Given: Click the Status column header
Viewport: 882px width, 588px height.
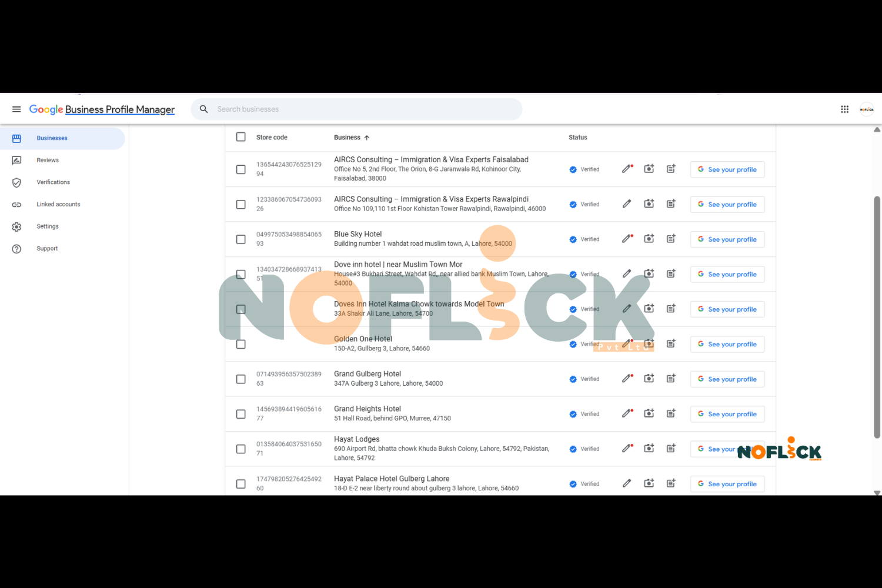Looking at the screenshot, I should [578, 138].
